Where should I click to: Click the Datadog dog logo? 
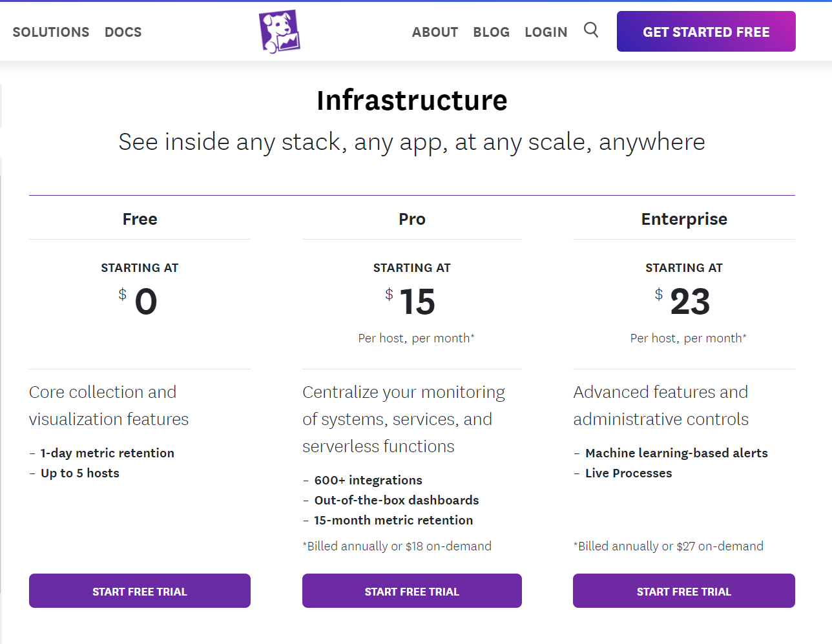pyautogui.click(x=280, y=32)
